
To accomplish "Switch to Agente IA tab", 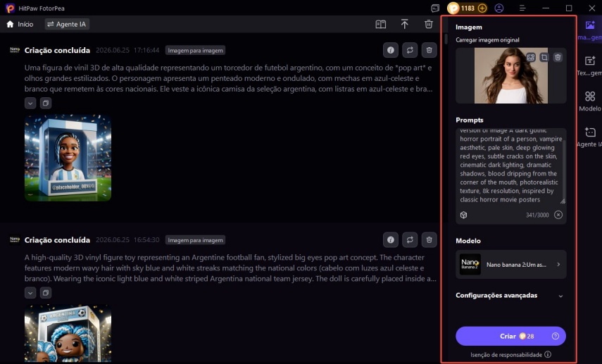I will (67, 24).
